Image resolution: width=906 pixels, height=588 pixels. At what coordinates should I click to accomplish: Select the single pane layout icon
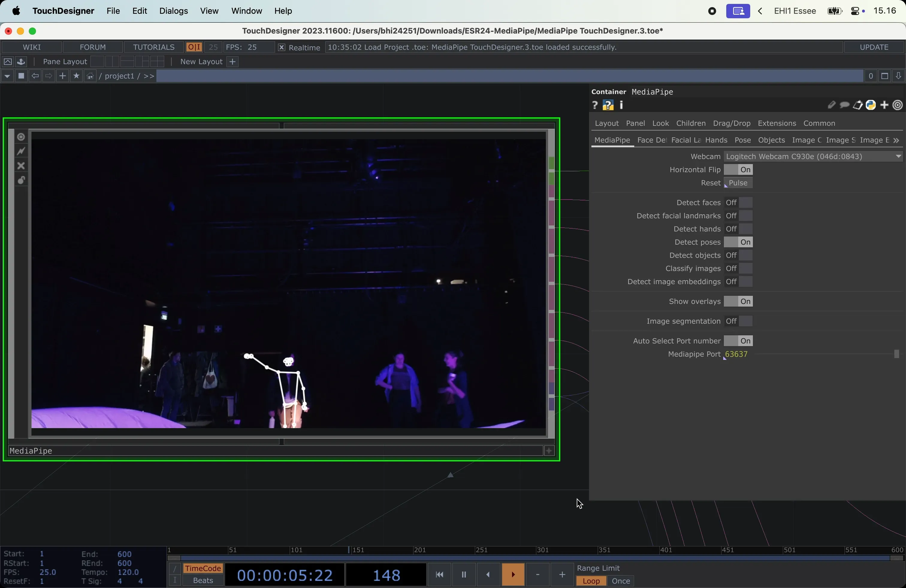pyautogui.click(x=98, y=62)
